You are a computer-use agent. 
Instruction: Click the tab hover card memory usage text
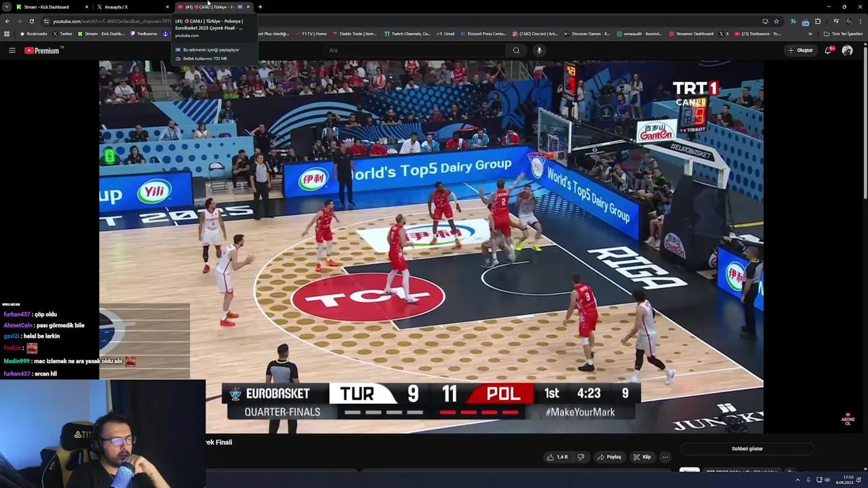click(x=205, y=58)
